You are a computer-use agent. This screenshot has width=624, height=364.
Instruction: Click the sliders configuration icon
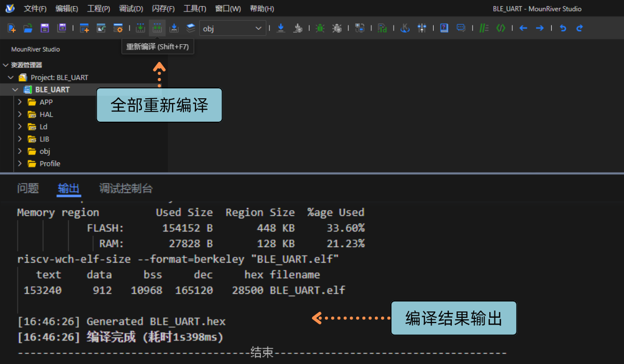tap(422, 28)
